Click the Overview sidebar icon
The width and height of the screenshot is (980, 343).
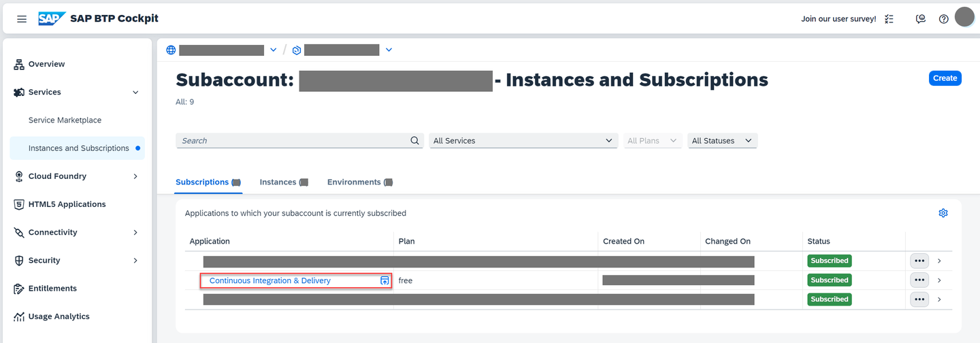[19, 64]
